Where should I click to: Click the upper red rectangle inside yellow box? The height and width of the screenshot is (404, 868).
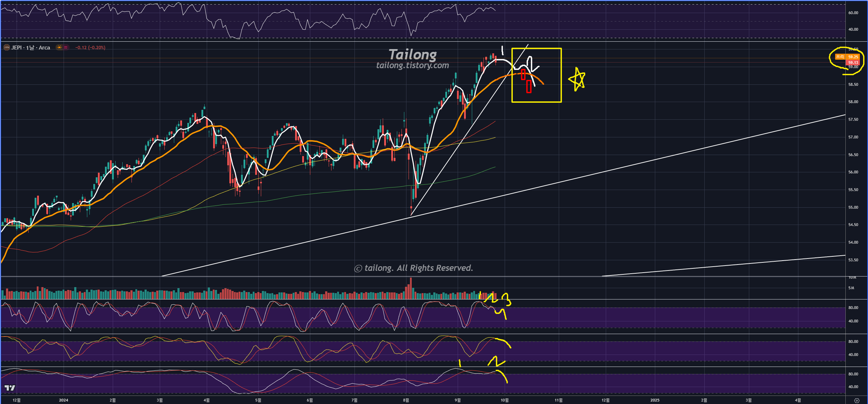tap(523, 75)
